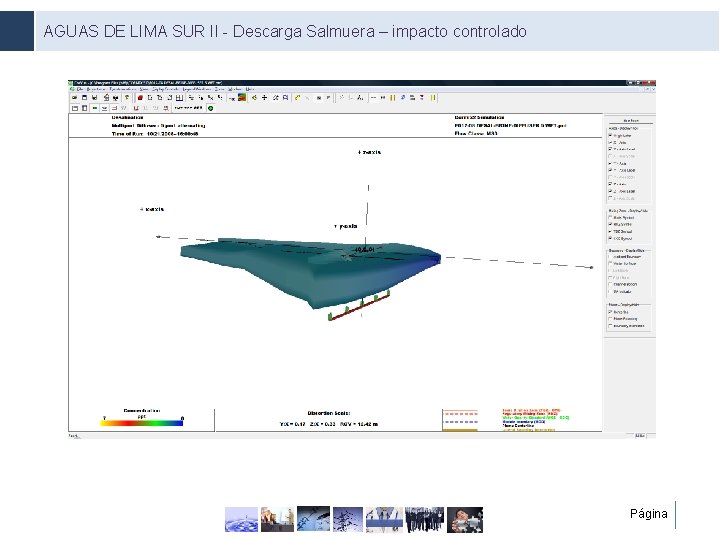Click the yellow curved-arrow toolbar icon
Image resolution: width=720 pixels, height=540 pixels.
point(298,98)
